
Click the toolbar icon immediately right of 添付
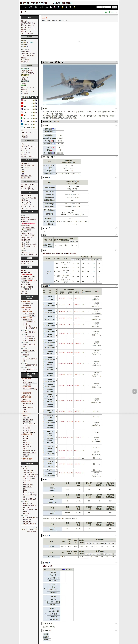pos(47,7)
